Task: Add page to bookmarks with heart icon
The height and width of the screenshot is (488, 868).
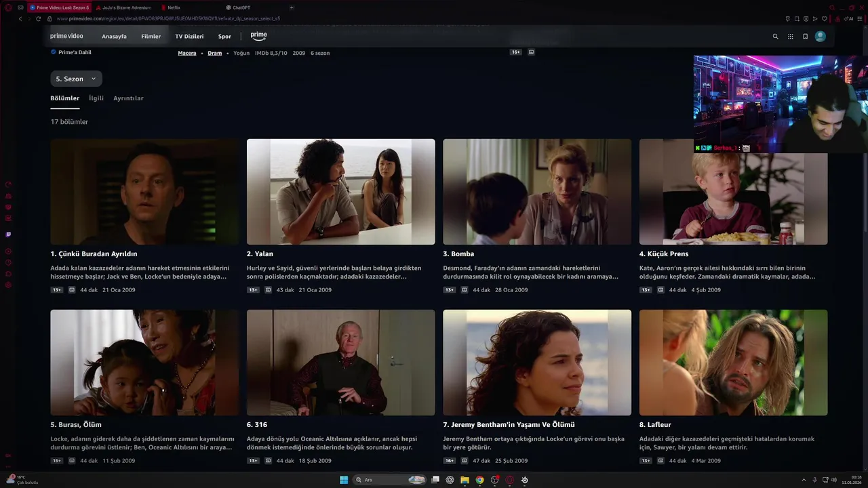Action: [824, 18]
